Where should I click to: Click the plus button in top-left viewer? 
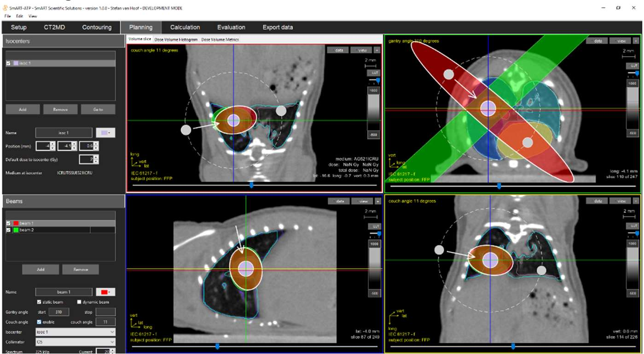point(377,50)
